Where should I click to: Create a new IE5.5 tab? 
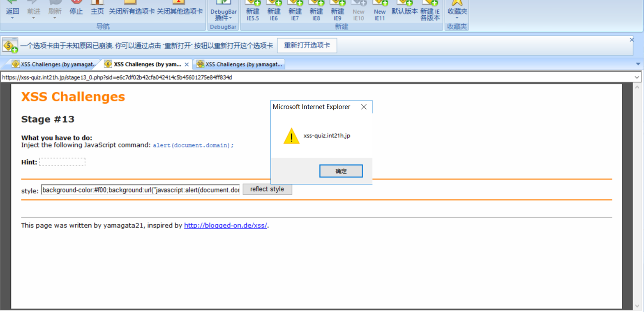point(253,11)
